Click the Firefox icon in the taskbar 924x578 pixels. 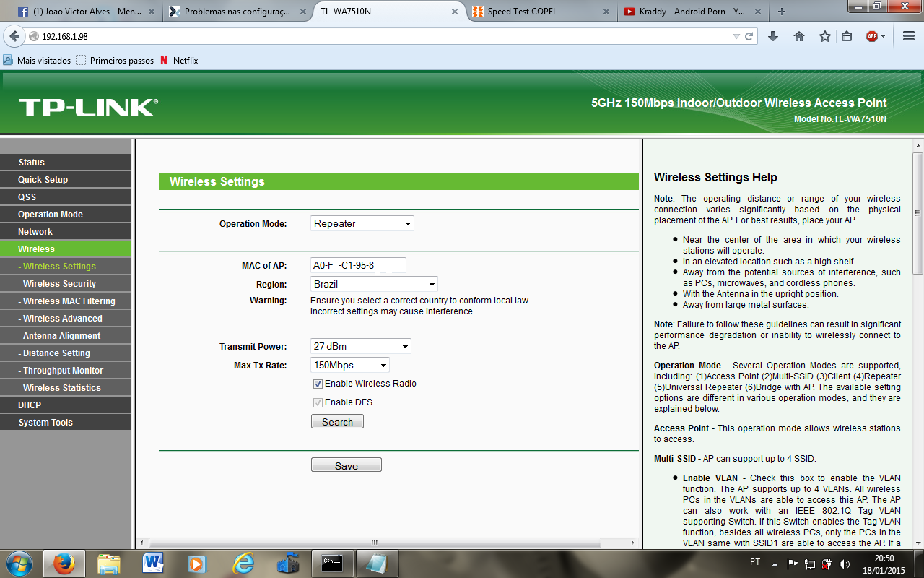(64, 564)
